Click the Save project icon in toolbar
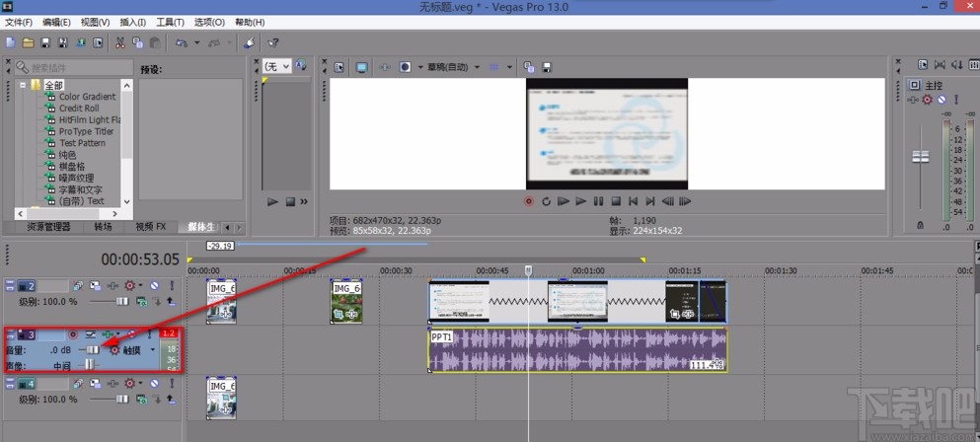980x442 pixels. click(45, 42)
